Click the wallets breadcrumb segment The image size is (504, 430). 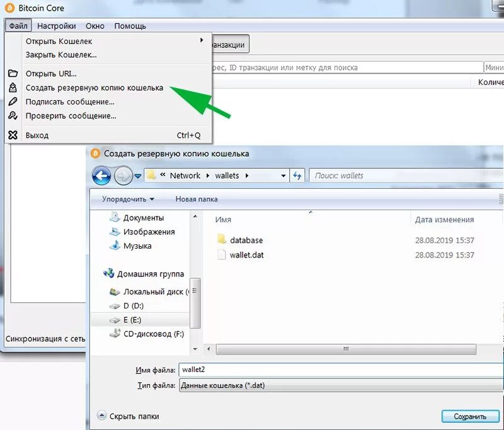(227, 176)
